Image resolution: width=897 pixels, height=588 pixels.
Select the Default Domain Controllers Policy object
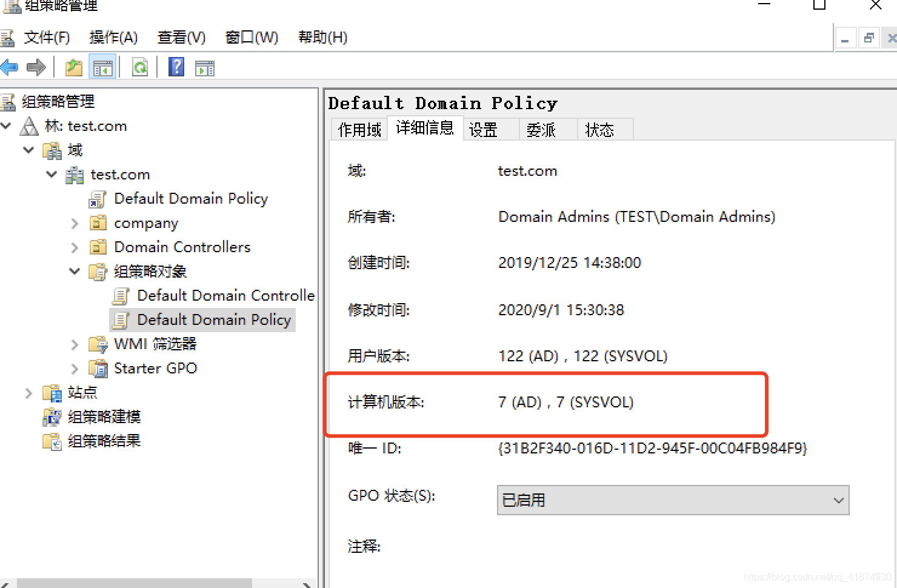[225, 296]
